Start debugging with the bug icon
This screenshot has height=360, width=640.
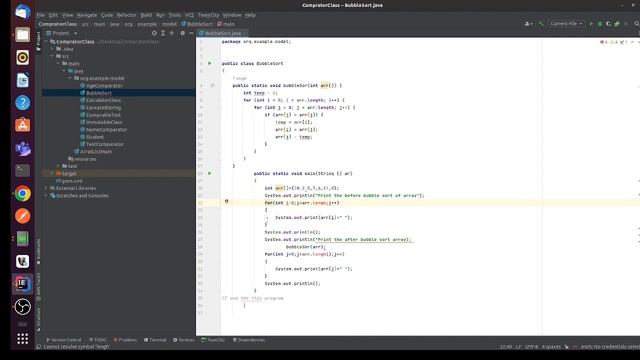click(x=600, y=24)
